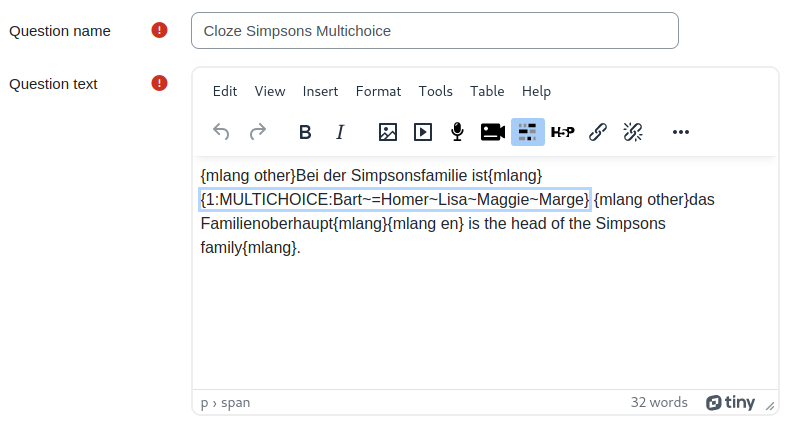The height and width of the screenshot is (429, 801).
Task: Open the Table menu
Action: (487, 91)
